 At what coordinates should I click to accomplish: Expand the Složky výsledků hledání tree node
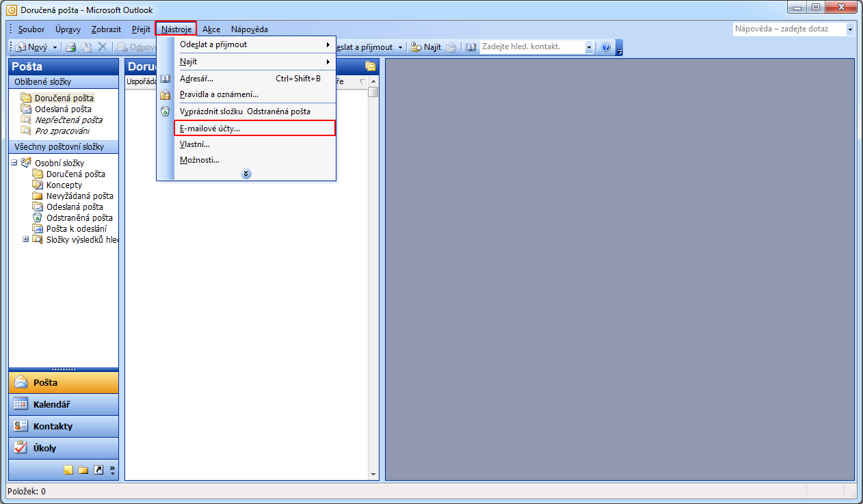click(26, 239)
